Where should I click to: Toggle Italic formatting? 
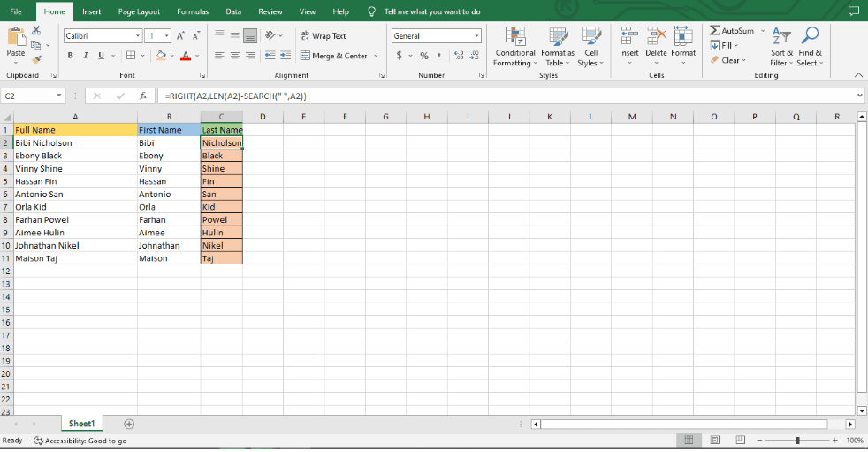pyautogui.click(x=86, y=56)
